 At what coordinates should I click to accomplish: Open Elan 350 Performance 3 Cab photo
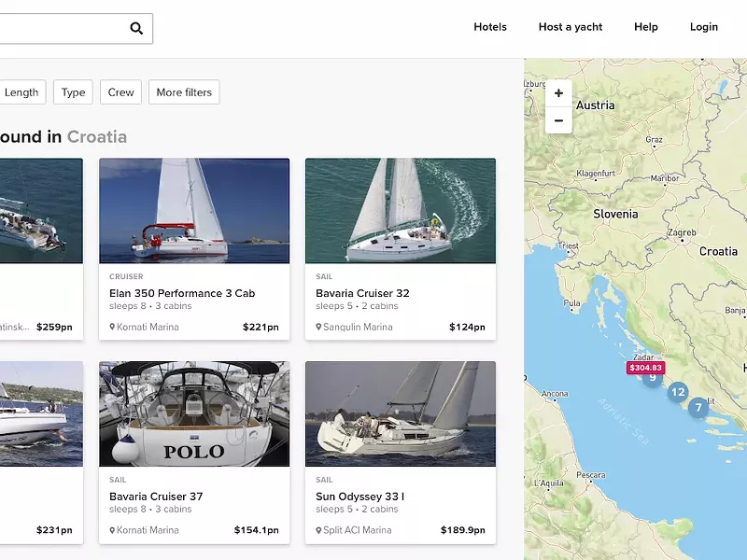click(x=194, y=211)
